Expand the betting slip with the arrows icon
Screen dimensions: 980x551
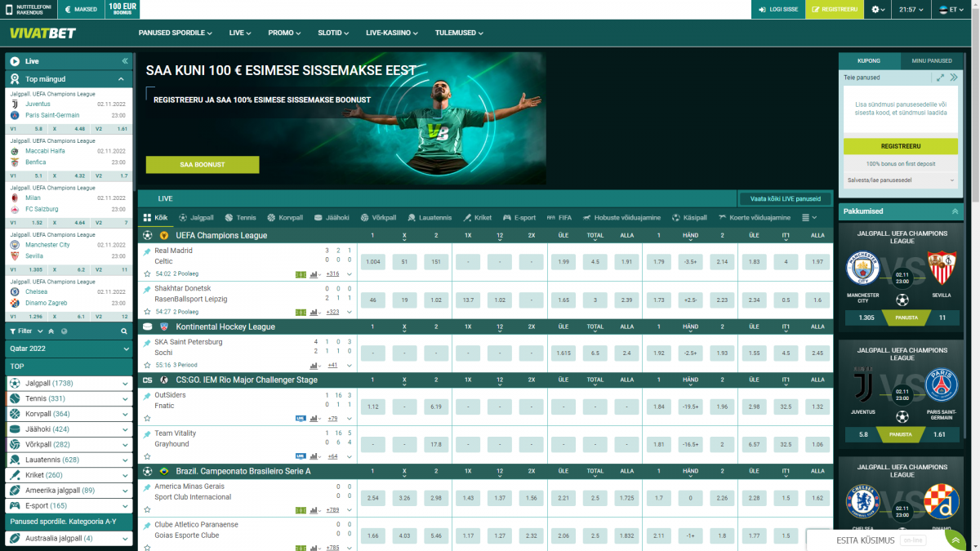coord(941,78)
